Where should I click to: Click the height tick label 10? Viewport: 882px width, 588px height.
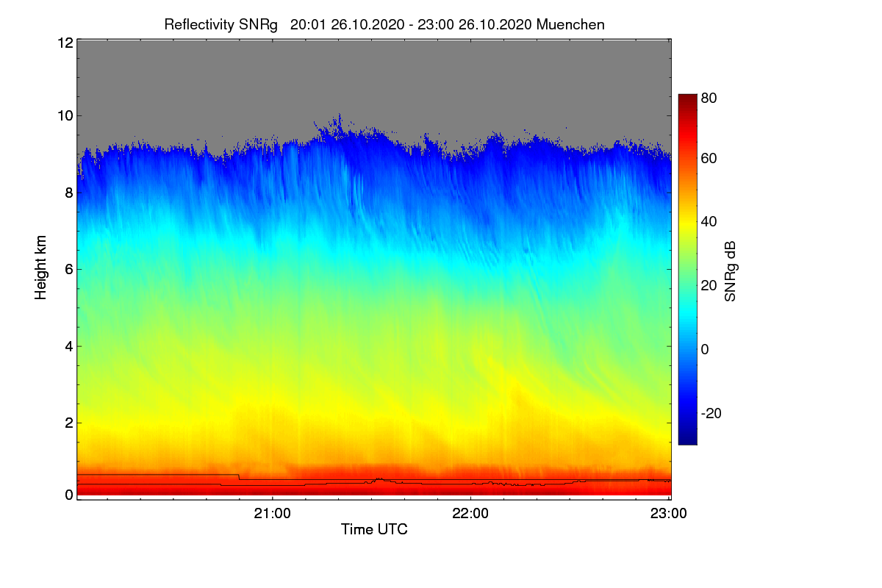tap(65, 115)
